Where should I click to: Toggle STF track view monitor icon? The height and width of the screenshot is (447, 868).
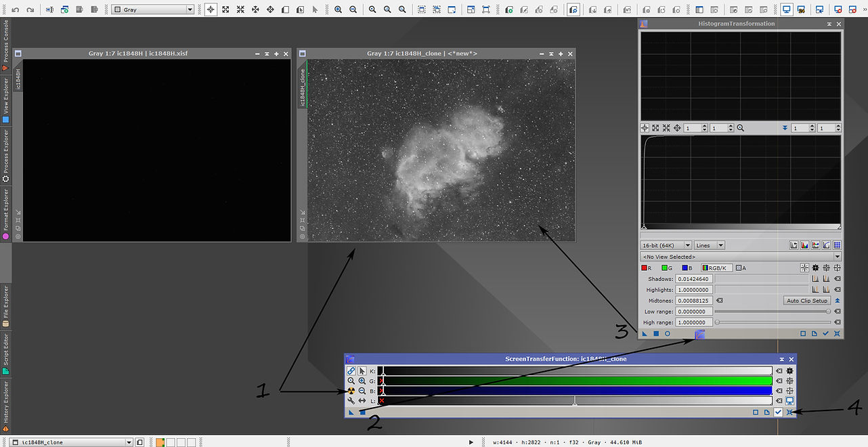(789, 401)
